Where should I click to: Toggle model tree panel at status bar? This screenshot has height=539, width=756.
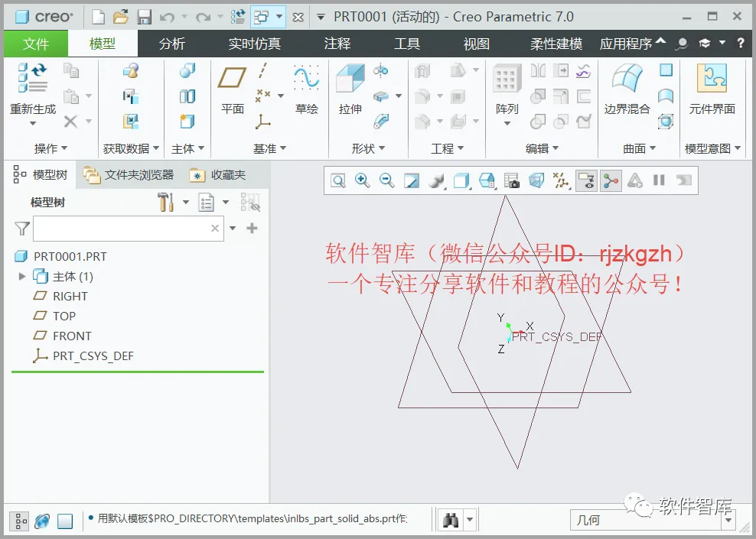click(x=19, y=521)
